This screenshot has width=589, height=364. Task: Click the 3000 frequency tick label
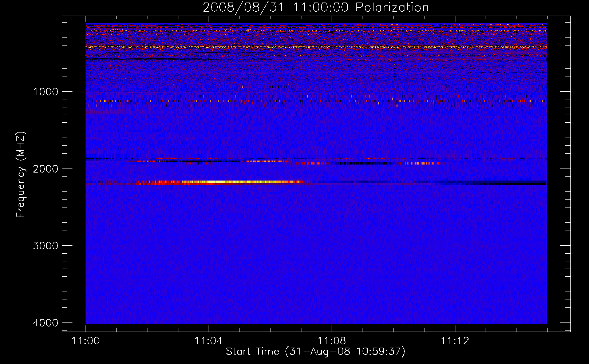click(46, 246)
